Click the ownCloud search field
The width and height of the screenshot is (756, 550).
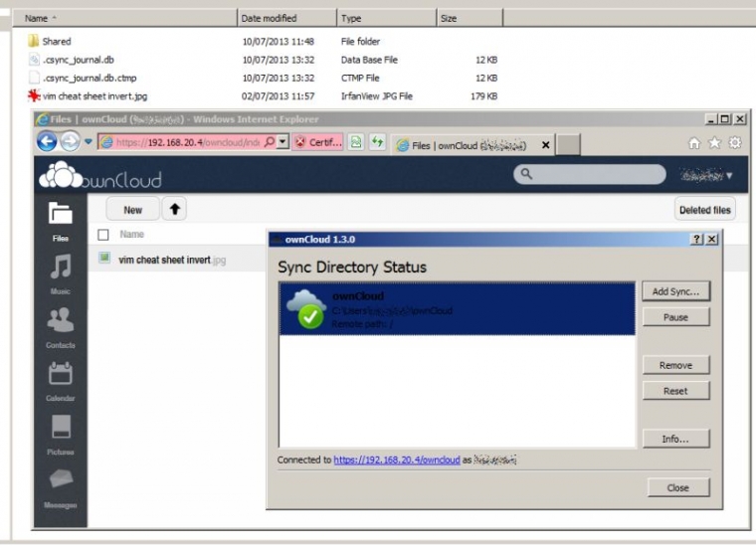(590, 174)
